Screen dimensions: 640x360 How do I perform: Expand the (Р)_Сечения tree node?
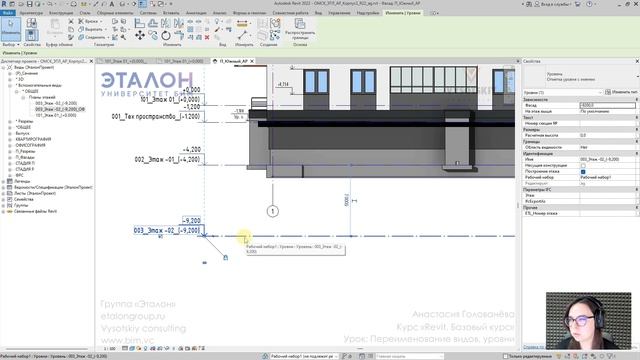(10, 73)
